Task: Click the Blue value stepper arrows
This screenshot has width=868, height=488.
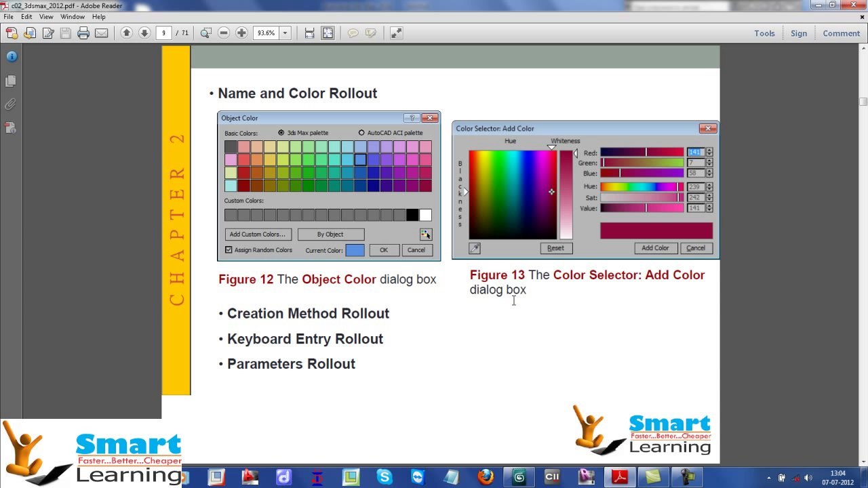Action: [709, 174]
